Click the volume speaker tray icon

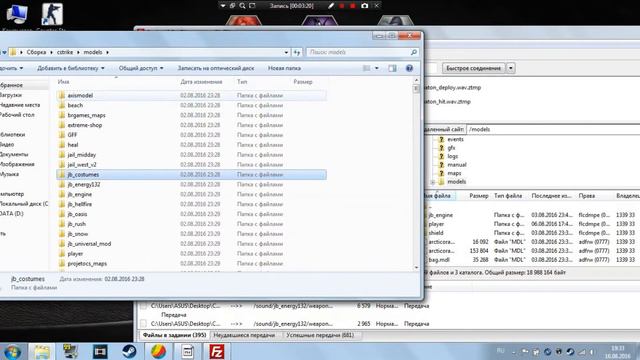[592, 351]
